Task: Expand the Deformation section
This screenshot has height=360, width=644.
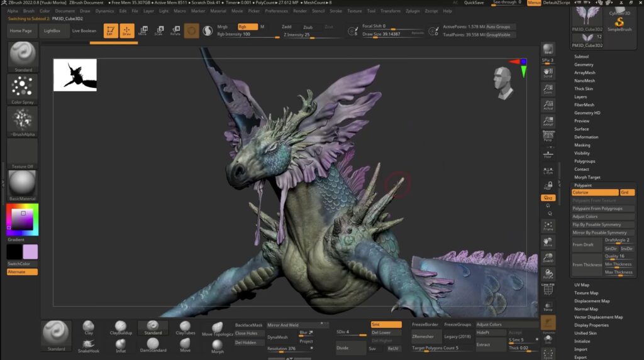Action: (x=586, y=137)
